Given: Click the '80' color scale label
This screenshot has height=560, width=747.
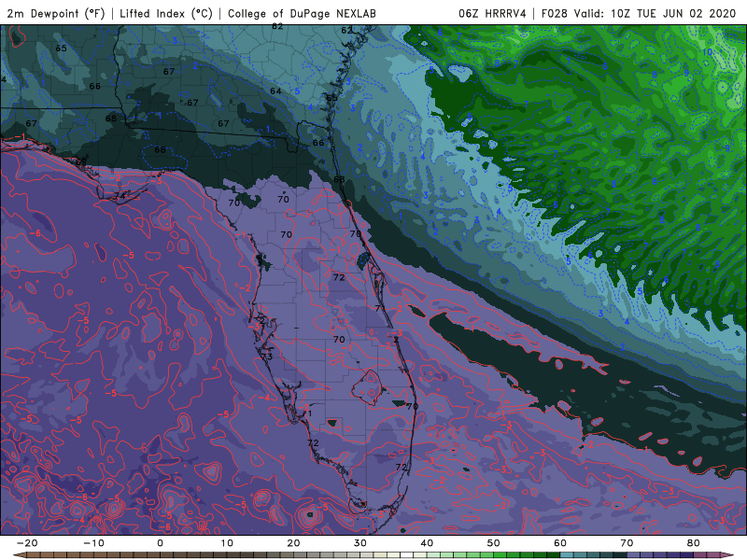Looking at the screenshot, I should pos(694,543).
